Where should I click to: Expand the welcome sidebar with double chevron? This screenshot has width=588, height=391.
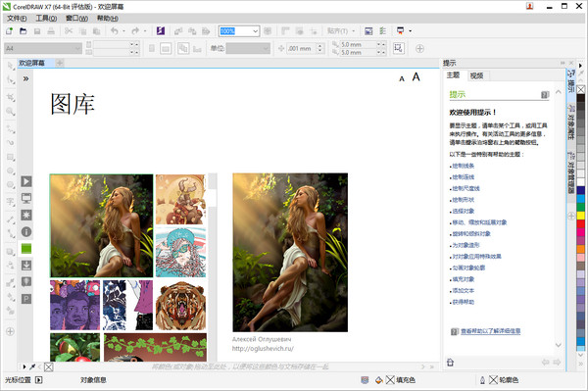(25, 78)
